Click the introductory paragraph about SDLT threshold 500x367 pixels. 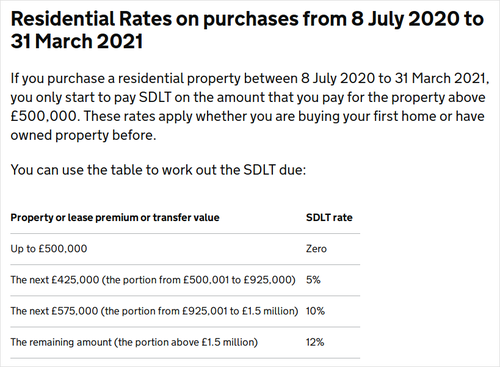(x=250, y=107)
